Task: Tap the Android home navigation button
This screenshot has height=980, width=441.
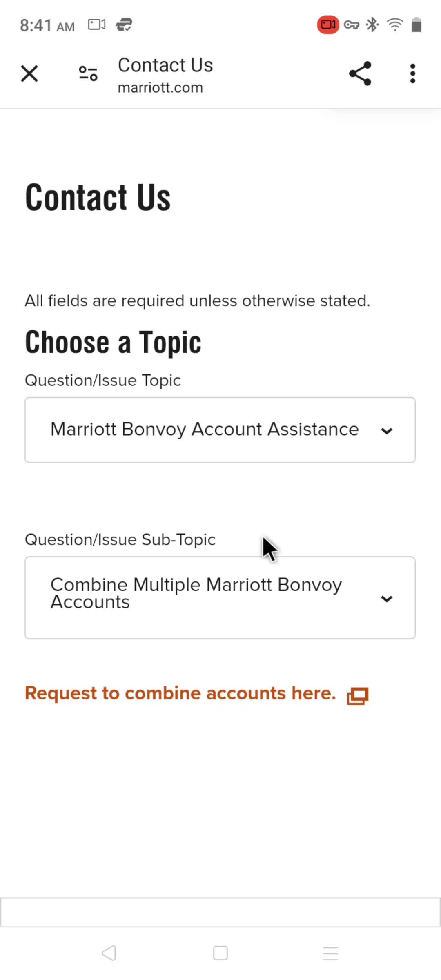Action: tap(220, 953)
